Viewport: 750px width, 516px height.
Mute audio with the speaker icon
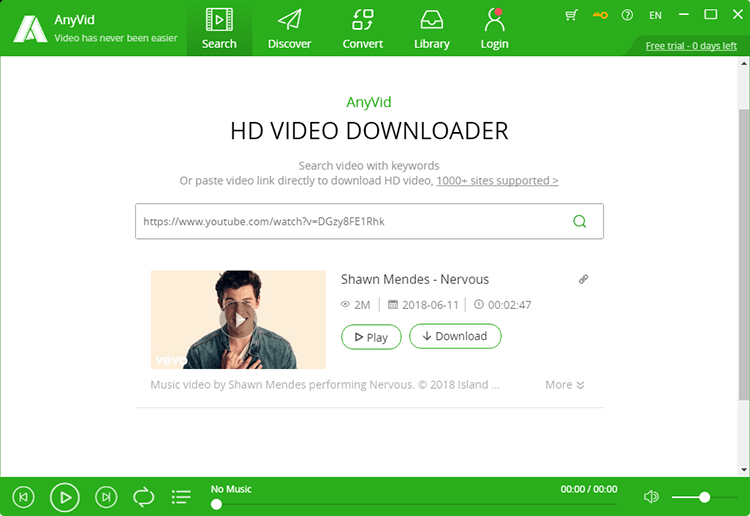(x=651, y=497)
